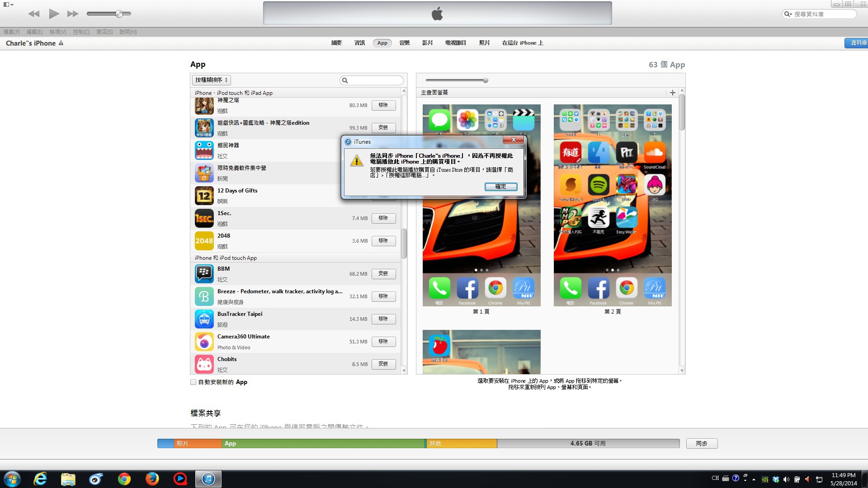The height and width of the screenshot is (488, 868).
Task: Adjust the volume slider knob
Action: [119, 14]
